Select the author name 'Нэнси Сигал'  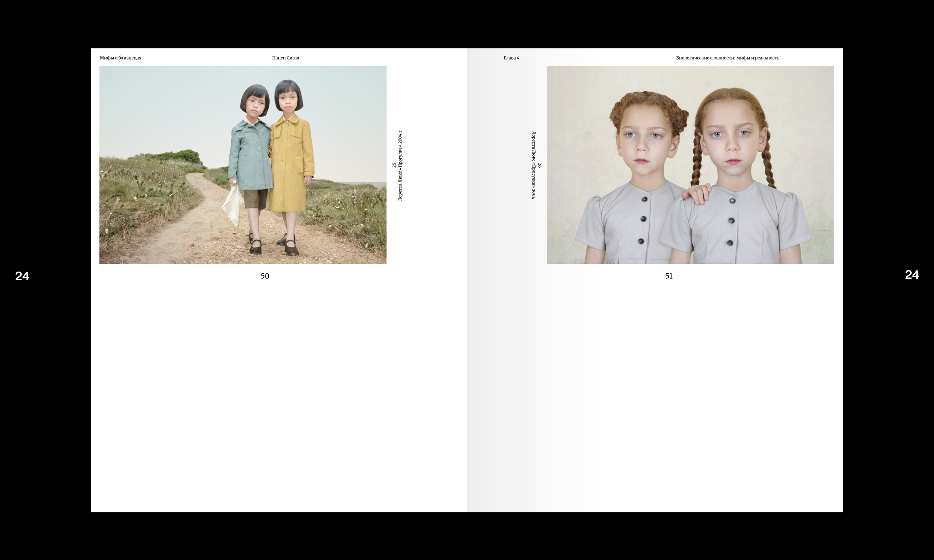pyautogui.click(x=286, y=58)
